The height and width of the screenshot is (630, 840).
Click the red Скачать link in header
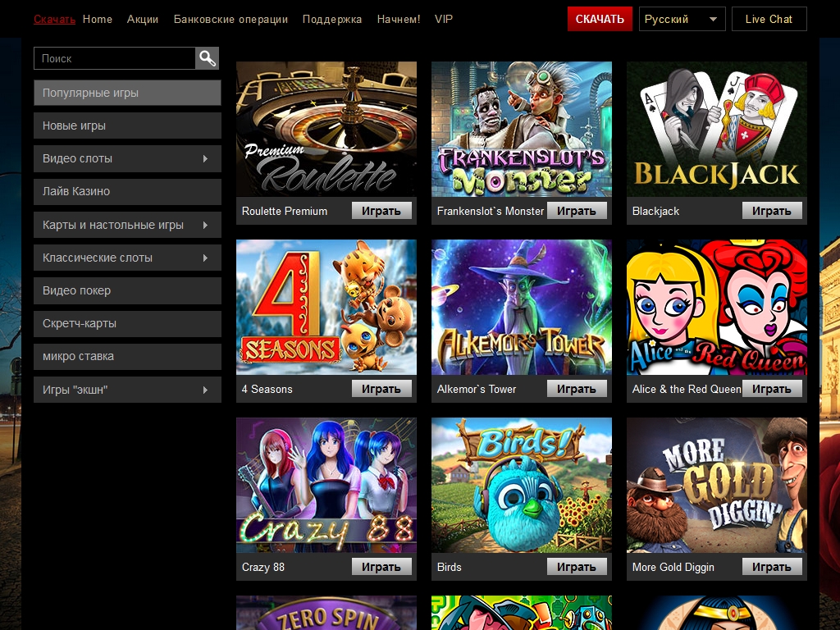tap(54, 19)
